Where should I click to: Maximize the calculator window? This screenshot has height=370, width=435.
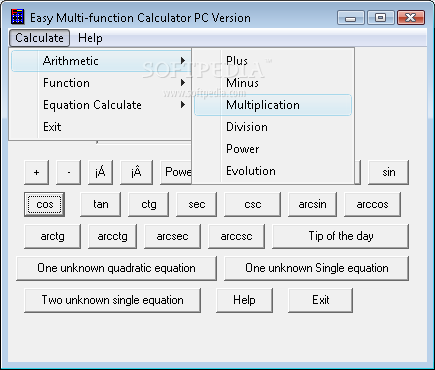coord(381,18)
